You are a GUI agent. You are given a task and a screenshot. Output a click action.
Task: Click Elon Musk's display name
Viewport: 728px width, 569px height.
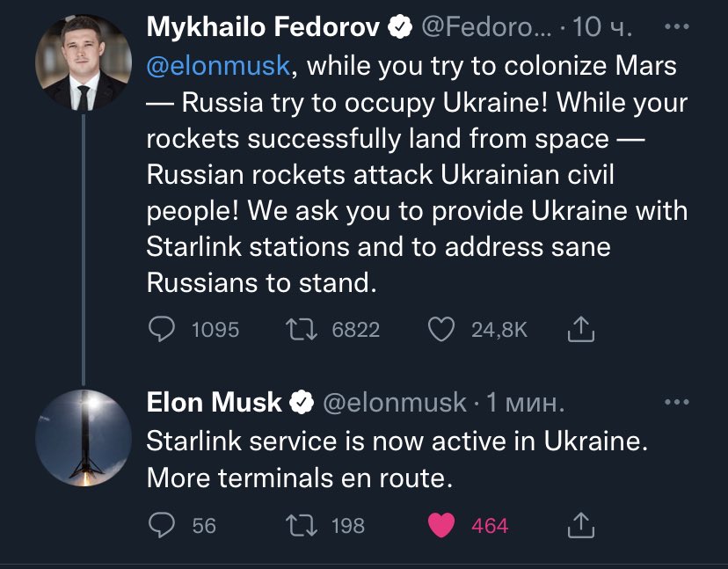(214, 403)
